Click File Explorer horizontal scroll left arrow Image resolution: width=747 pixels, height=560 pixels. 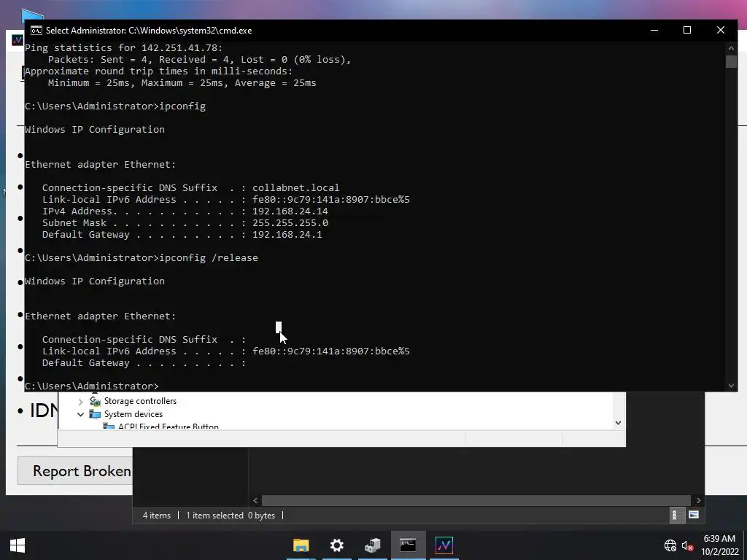255,500
